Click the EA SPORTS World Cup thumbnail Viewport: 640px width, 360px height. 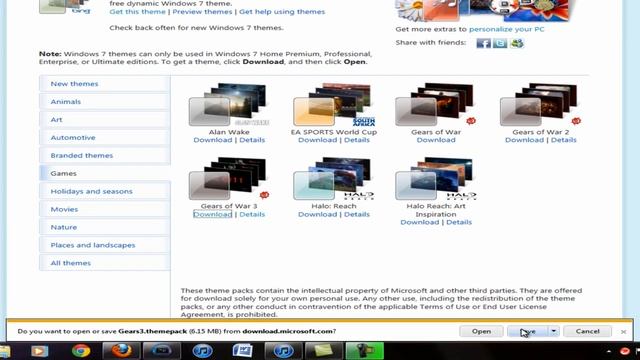tap(333, 104)
